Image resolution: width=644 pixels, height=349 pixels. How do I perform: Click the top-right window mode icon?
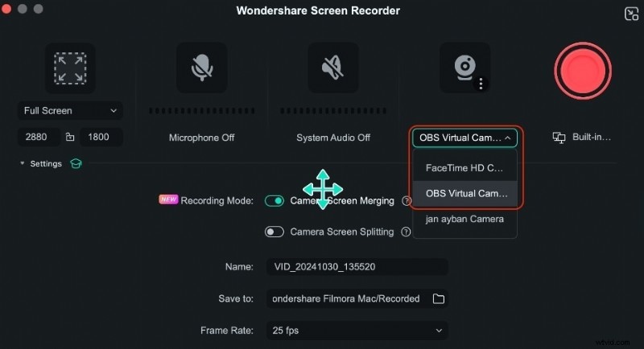(630, 14)
